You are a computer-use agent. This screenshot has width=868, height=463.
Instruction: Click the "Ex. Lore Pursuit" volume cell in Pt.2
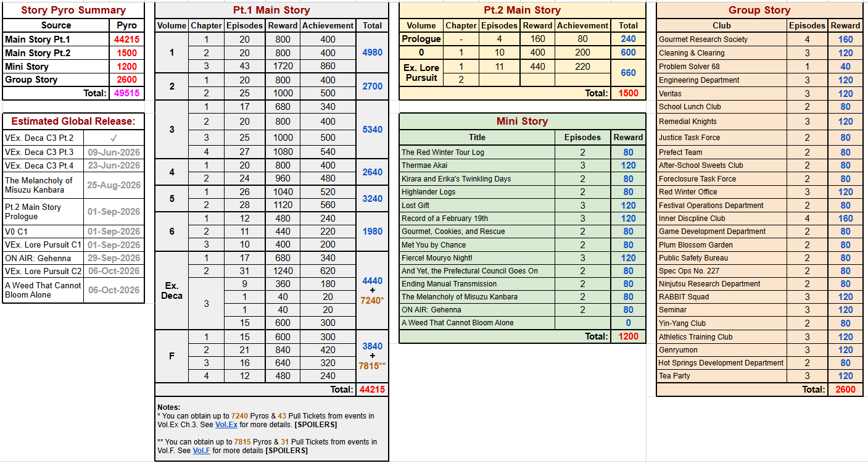coord(421,73)
